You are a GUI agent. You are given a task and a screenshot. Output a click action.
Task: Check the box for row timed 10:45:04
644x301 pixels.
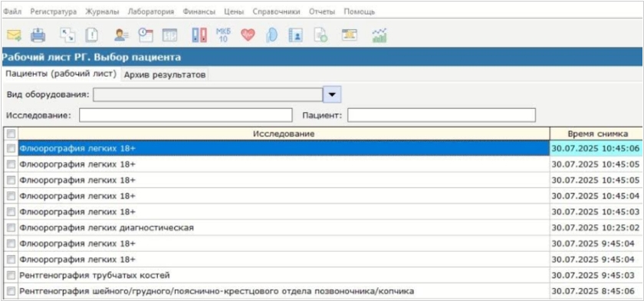point(11,196)
